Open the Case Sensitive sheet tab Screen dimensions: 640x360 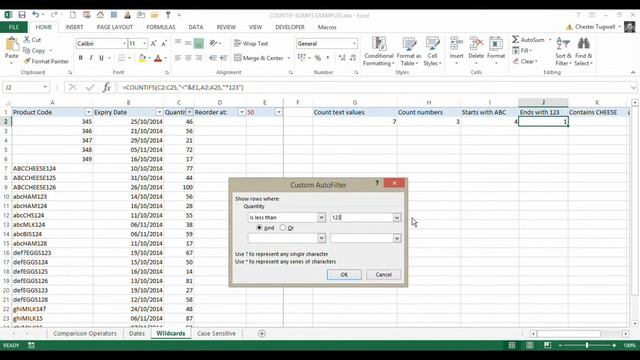(216, 333)
